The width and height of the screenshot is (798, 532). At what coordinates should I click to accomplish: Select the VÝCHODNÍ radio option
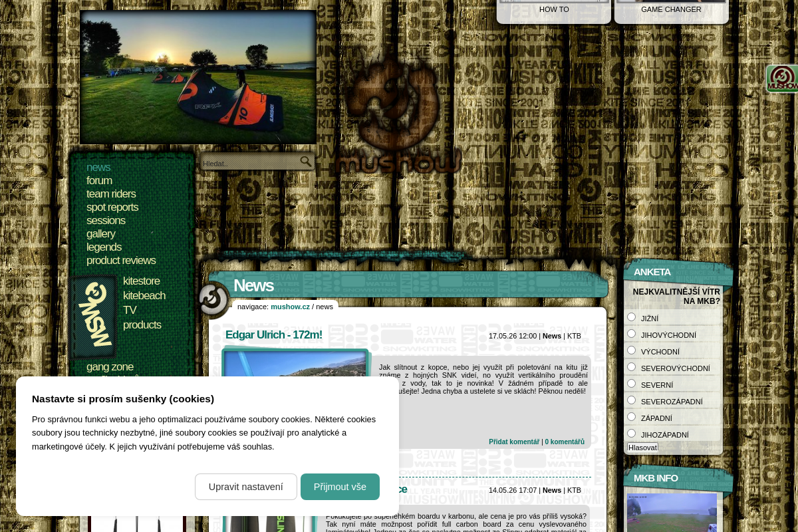point(632,350)
